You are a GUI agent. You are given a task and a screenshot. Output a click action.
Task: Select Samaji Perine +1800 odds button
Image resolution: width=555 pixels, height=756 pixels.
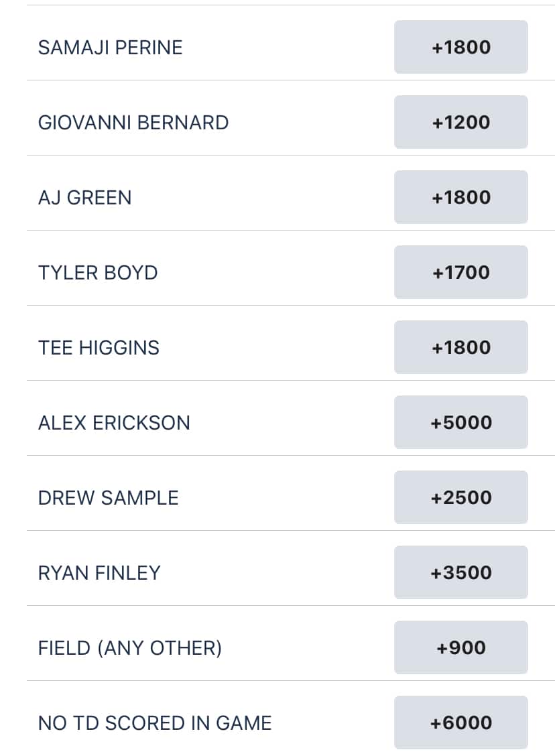coord(461,47)
